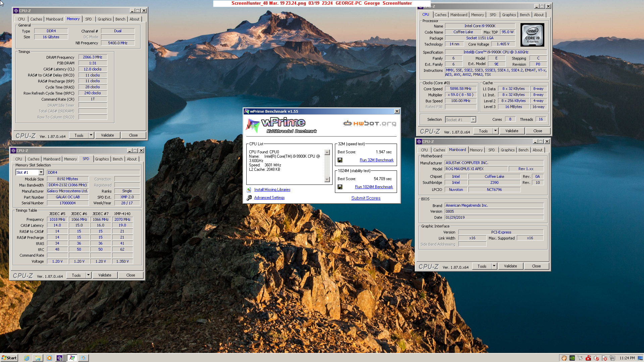Click the show desktop icon beside the clock
This screenshot has width=644, height=362.
(x=640, y=358)
